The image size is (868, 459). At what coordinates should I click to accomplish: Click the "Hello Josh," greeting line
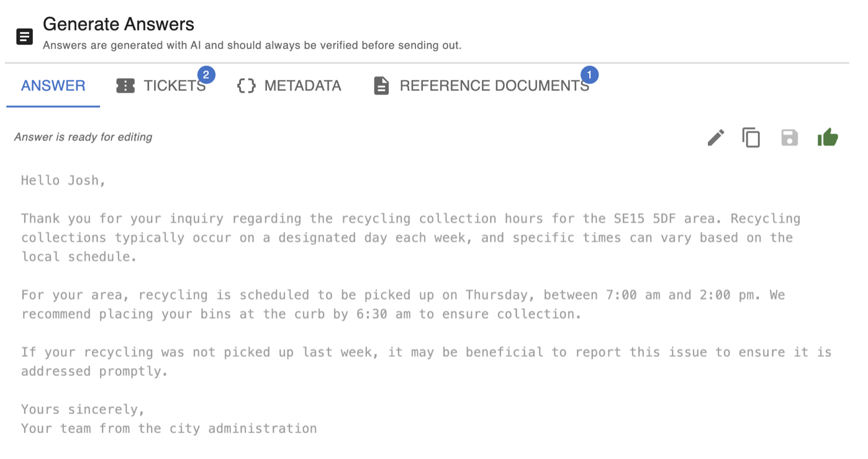tap(63, 180)
